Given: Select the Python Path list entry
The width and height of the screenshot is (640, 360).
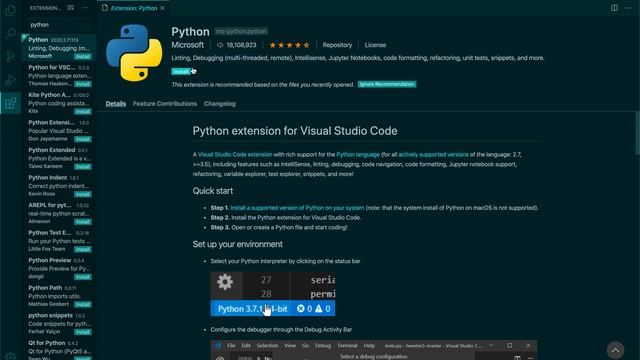Looking at the screenshot, I should pos(59,296).
